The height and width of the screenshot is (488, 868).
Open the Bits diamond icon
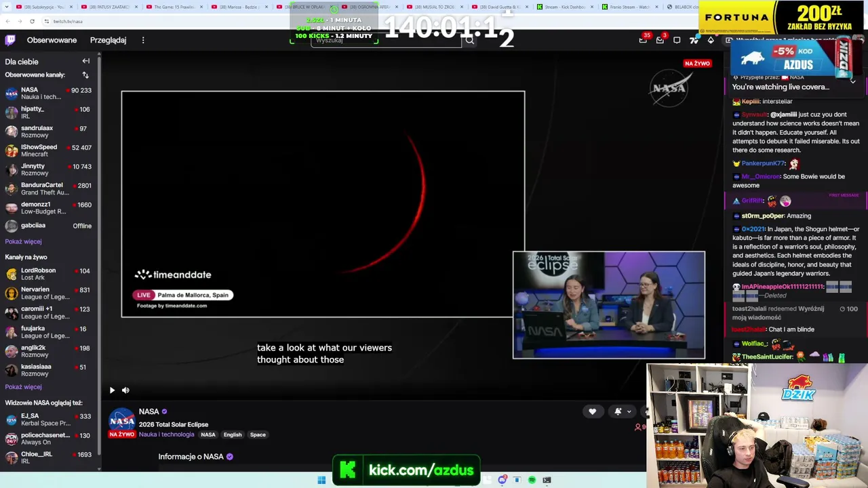click(x=711, y=40)
